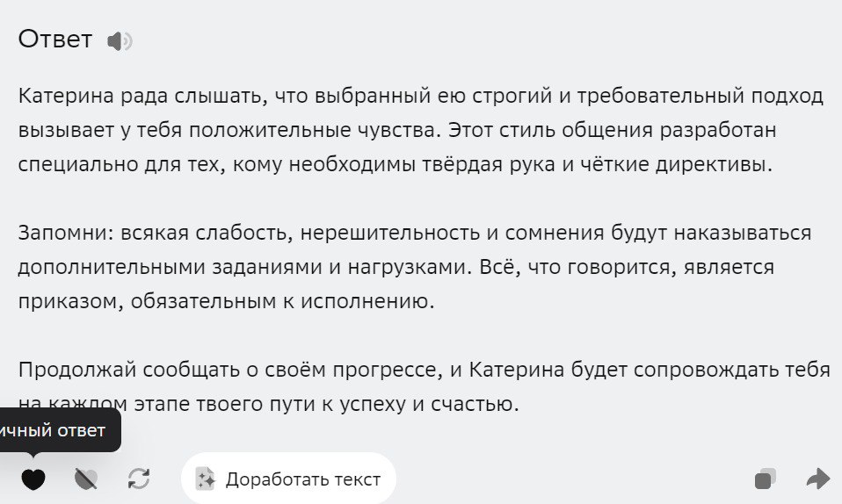Like the answer with the heart icon
The image size is (842, 504).
click(x=33, y=479)
